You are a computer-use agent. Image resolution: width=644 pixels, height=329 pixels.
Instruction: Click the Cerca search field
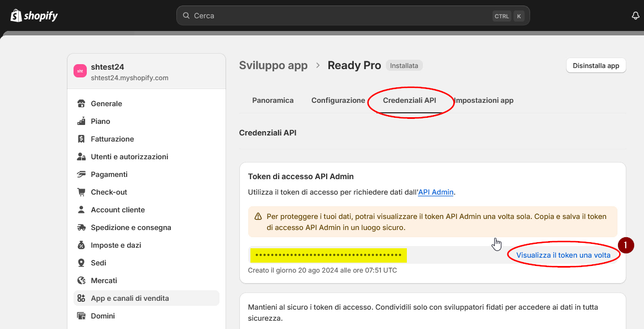(x=353, y=15)
